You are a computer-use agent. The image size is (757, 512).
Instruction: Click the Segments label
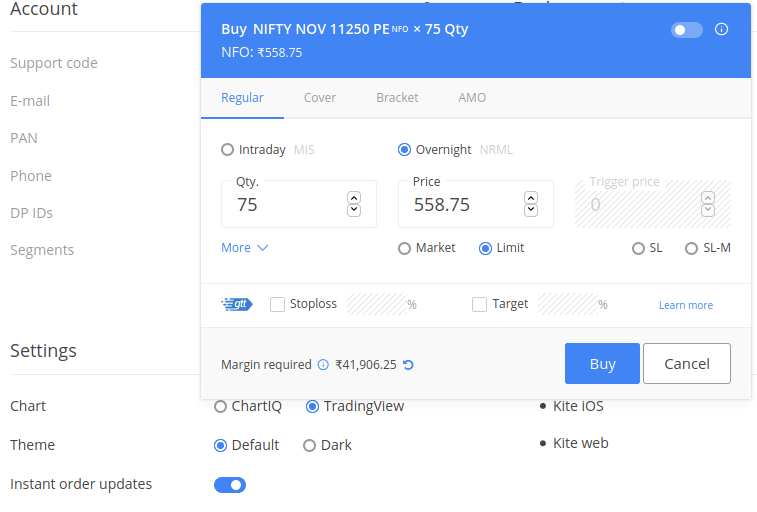pos(42,250)
